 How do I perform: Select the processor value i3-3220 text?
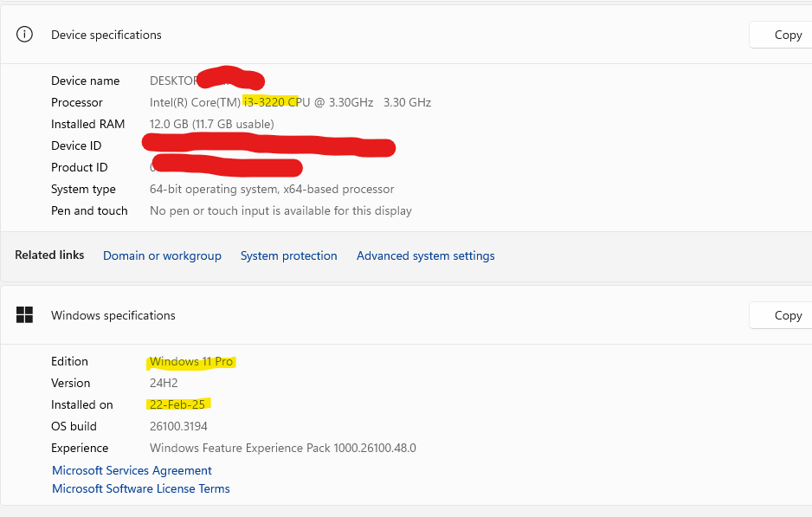pos(264,102)
